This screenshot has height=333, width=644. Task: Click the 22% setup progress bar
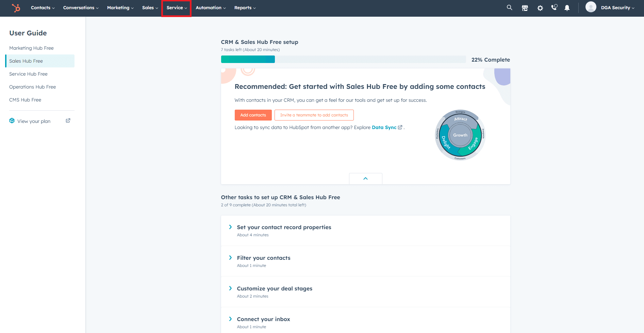tap(343, 59)
